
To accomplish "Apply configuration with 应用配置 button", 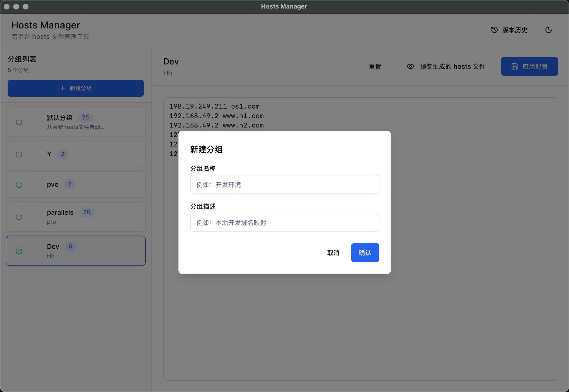I will point(529,66).
